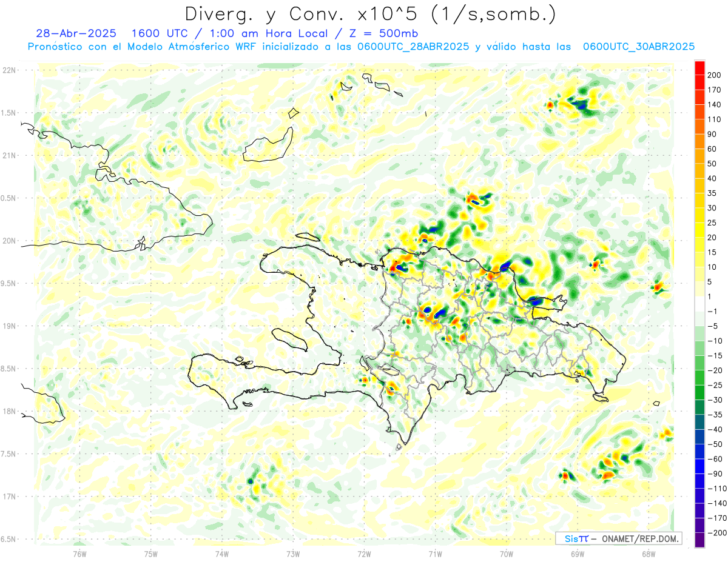
Task: Click the '110' colorbar value
Action: click(715, 119)
